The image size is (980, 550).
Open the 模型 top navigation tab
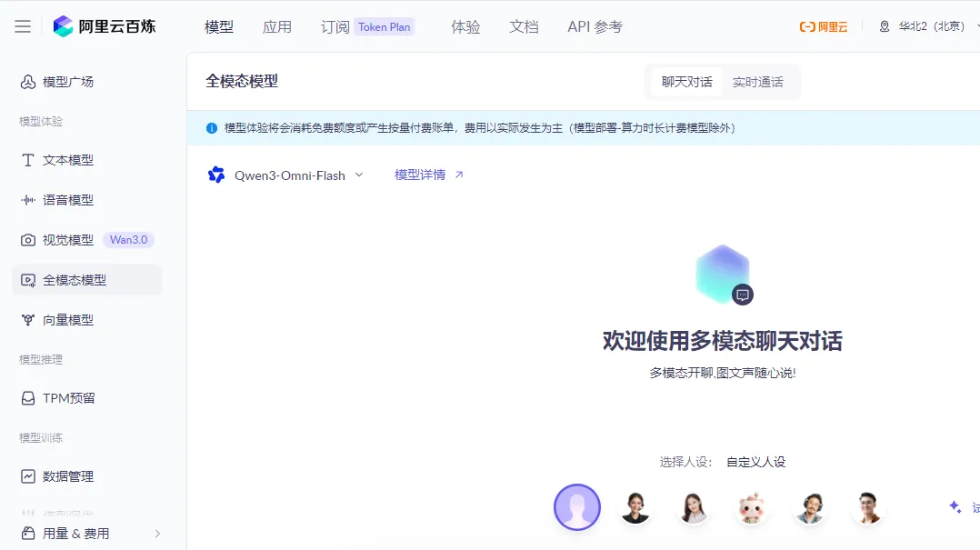coord(219,27)
